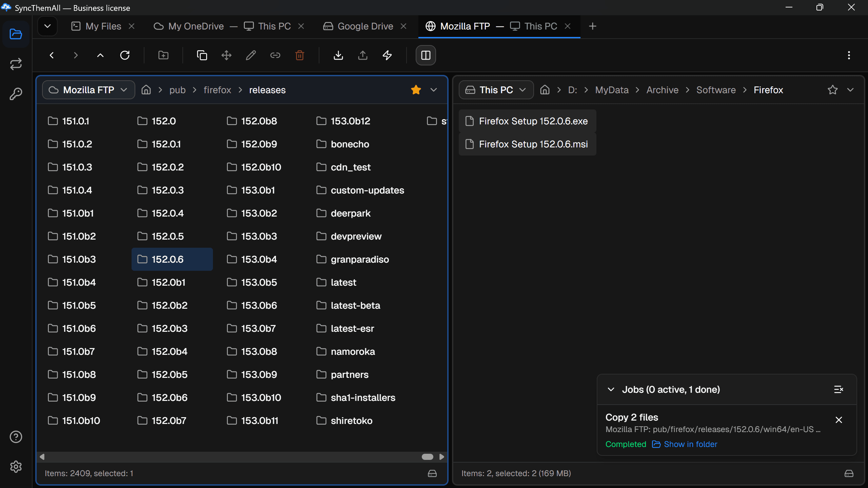
Task: Click Show in folder link
Action: click(x=685, y=444)
